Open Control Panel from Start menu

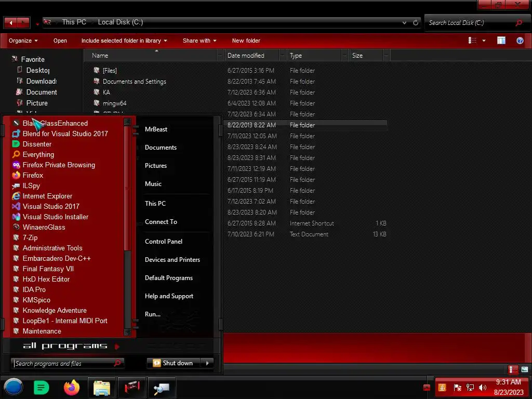click(164, 242)
